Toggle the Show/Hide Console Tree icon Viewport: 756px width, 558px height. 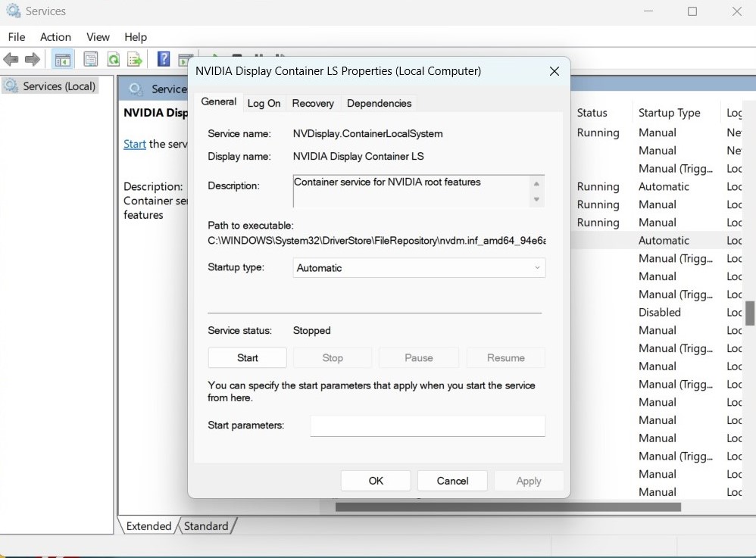62,59
